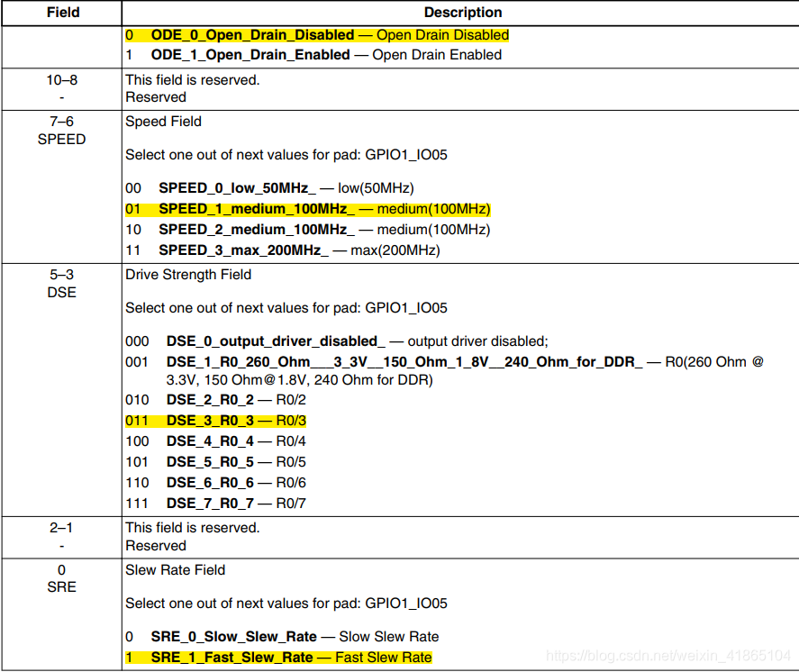Click the pad selection line under Slew Rate Field
799x672 pixels.
286,604
